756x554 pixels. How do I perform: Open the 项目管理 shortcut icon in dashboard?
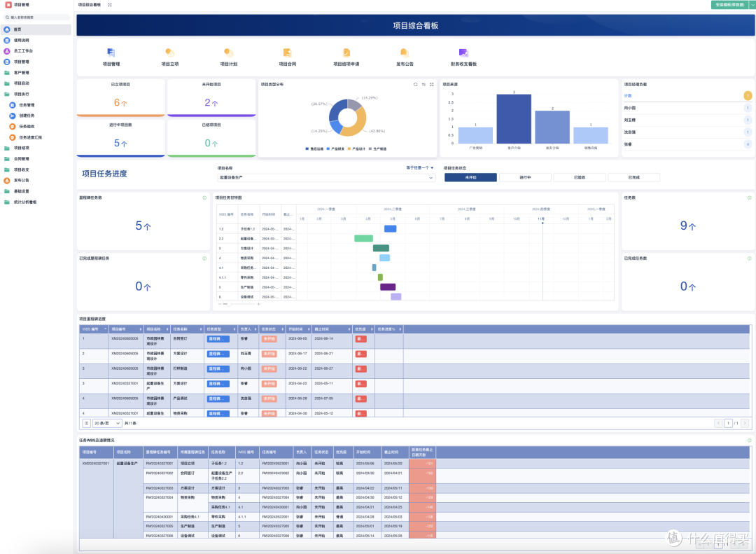tap(111, 53)
